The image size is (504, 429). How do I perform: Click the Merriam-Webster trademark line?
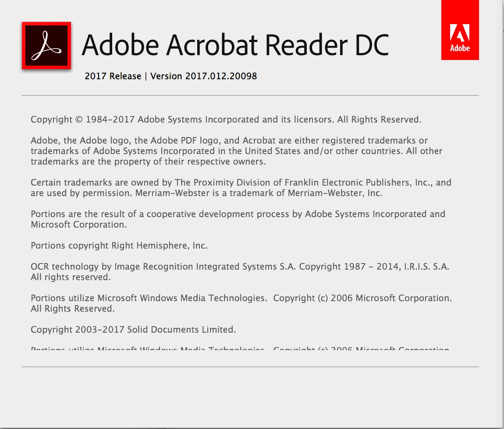[206, 193]
